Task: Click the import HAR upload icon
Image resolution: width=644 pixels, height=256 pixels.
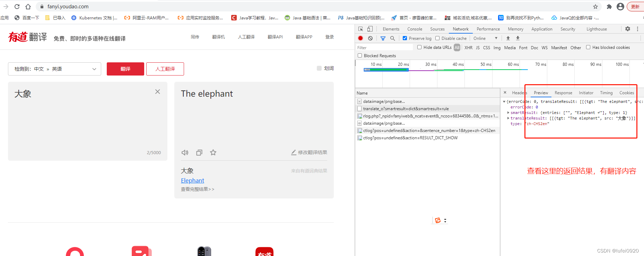Action: point(508,38)
